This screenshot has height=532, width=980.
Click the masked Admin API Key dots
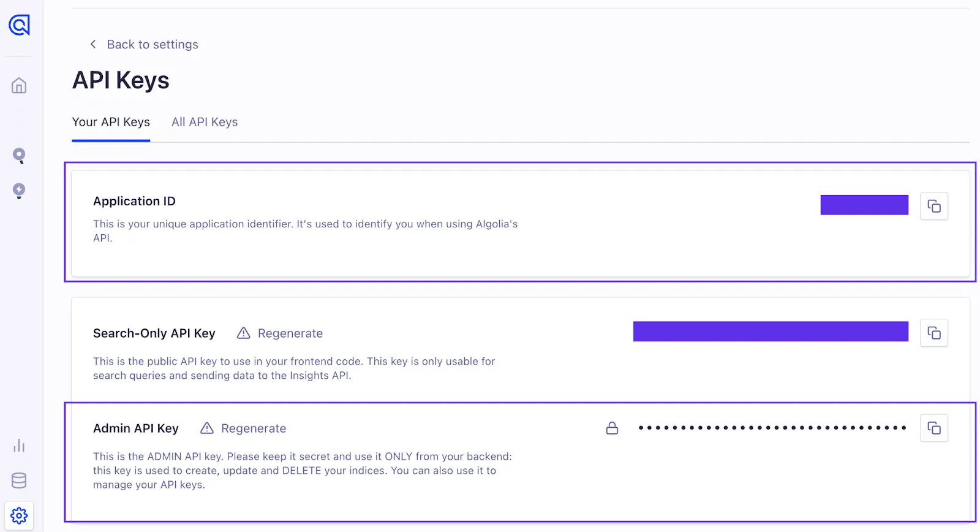click(x=772, y=428)
